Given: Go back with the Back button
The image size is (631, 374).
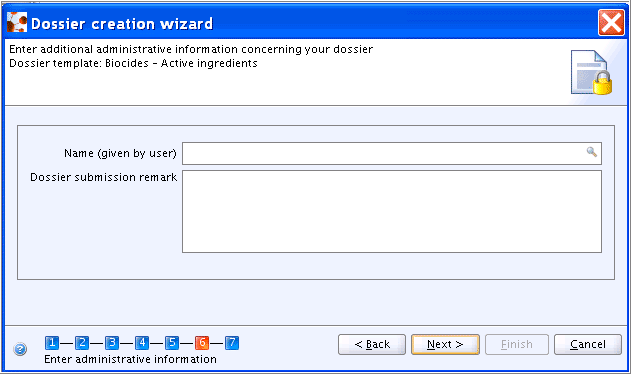Looking at the screenshot, I should tap(372, 345).
